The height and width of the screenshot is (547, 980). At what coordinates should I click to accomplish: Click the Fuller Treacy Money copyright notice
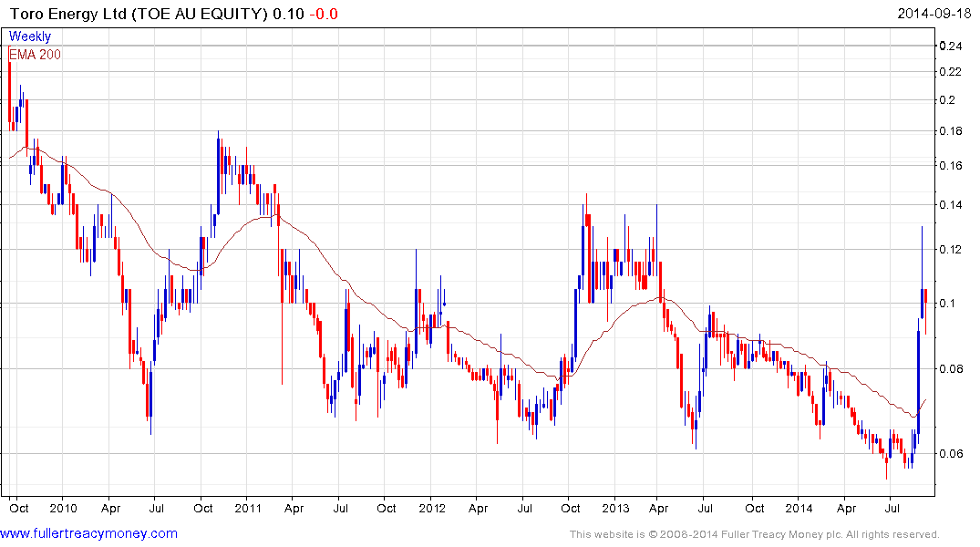[x=754, y=534]
